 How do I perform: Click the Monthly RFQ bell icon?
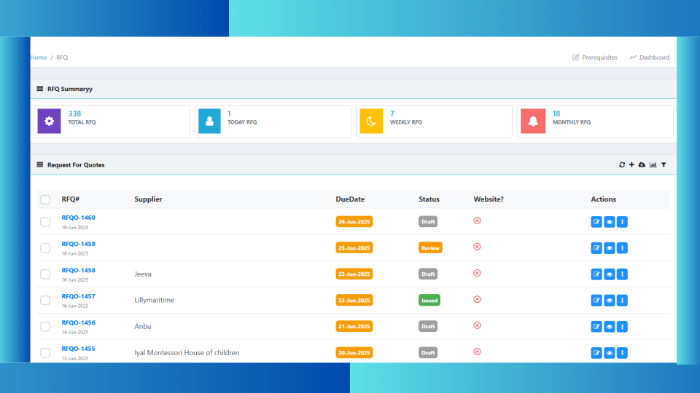[533, 121]
